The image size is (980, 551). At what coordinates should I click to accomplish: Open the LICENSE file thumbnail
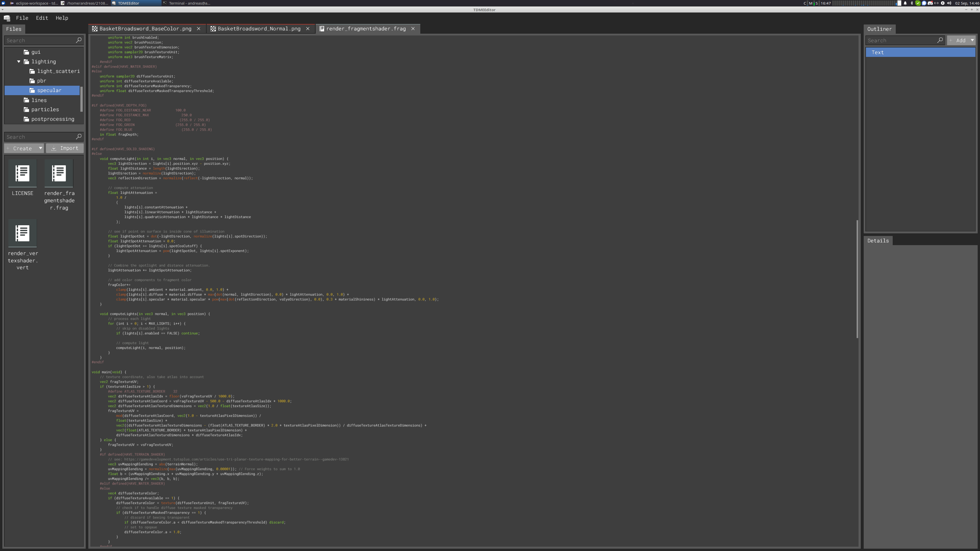click(22, 173)
